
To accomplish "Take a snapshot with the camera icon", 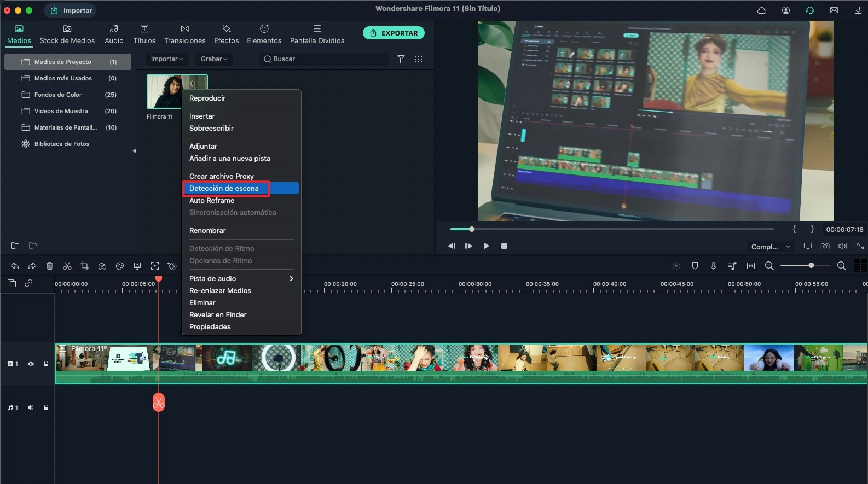I will 825,246.
